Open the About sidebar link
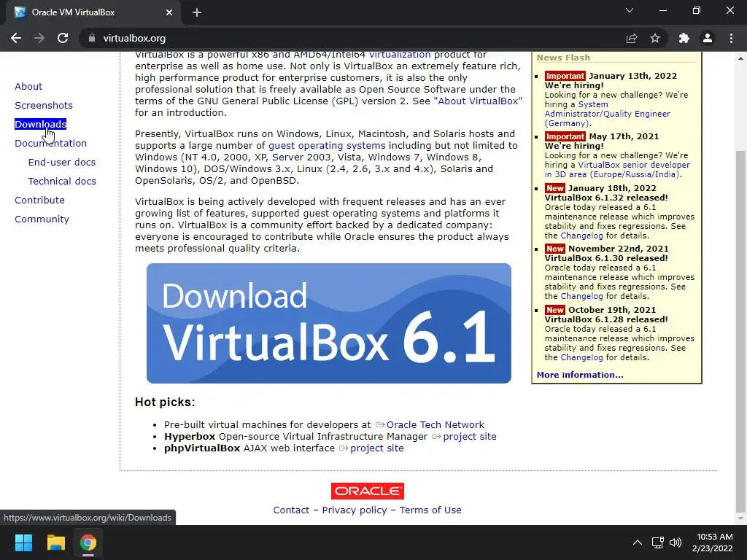Screen dimensions: 747x560 coord(28,86)
